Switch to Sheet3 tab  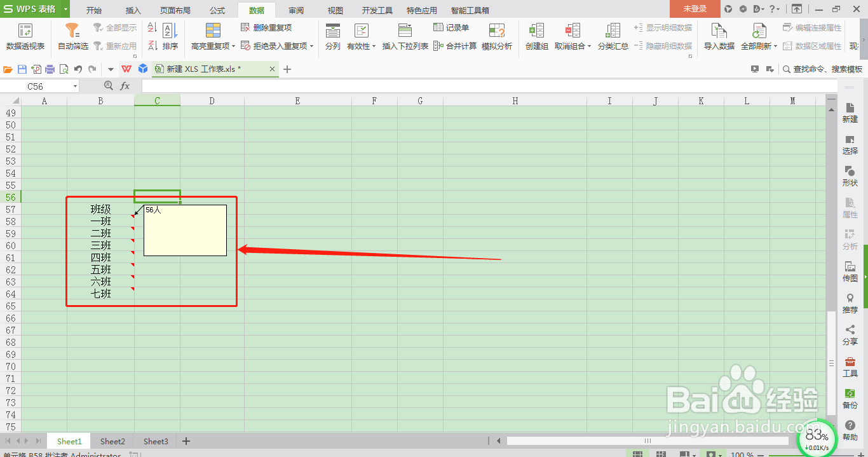click(156, 441)
